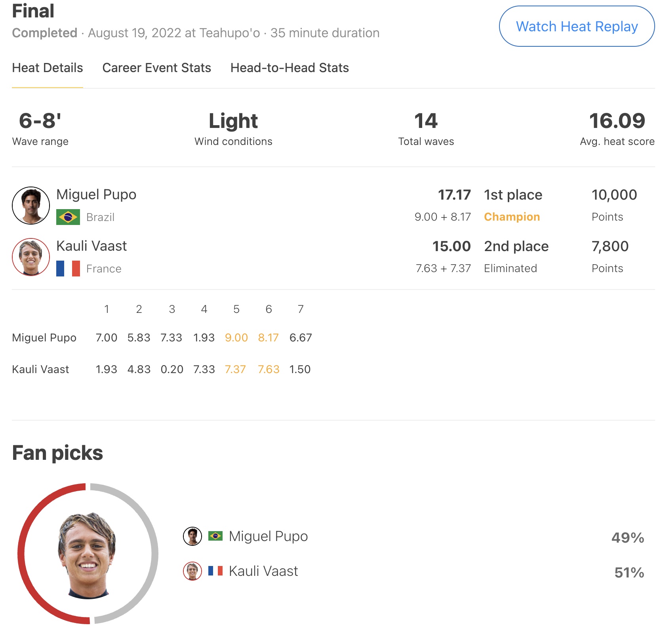Click the Watch Heat Replay button
Viewport: 663px width, 644px height.
(577, 26)
